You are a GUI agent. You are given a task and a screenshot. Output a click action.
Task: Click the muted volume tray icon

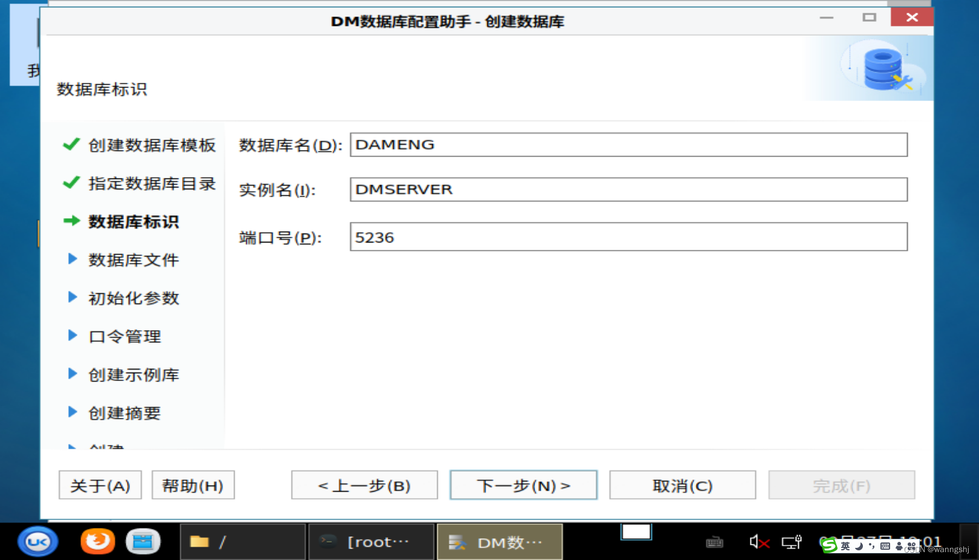759,542
